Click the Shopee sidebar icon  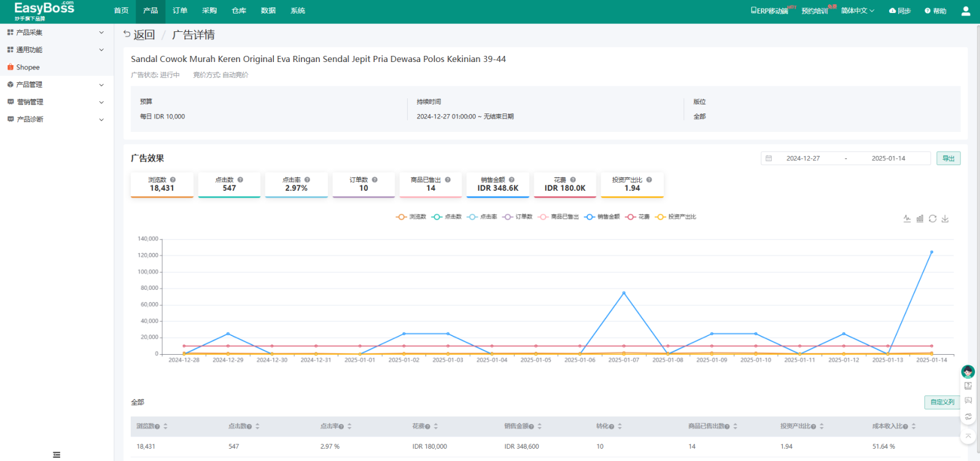pyautogui.click(x=10, y=67)
